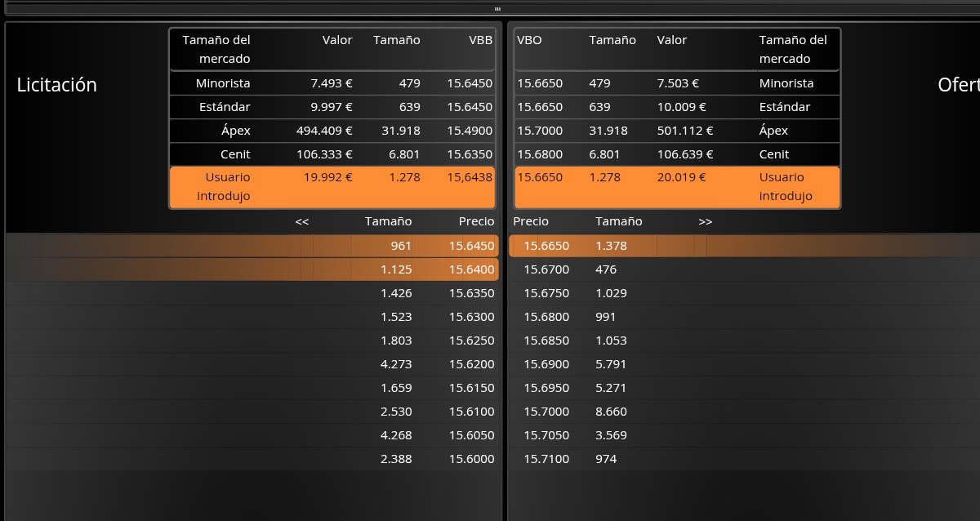Click offer depth price 15.6850
The image size is (980, 521).
click(546, 341)
